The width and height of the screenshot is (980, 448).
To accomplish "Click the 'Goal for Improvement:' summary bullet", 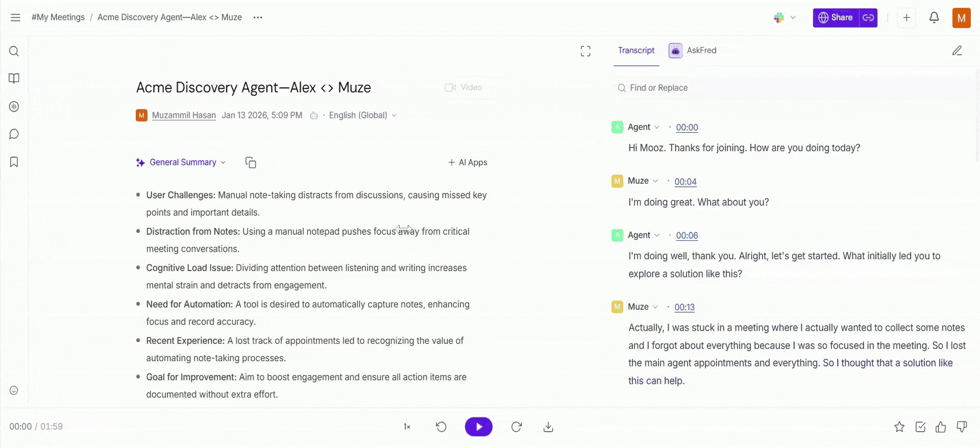I will point(306,386).
